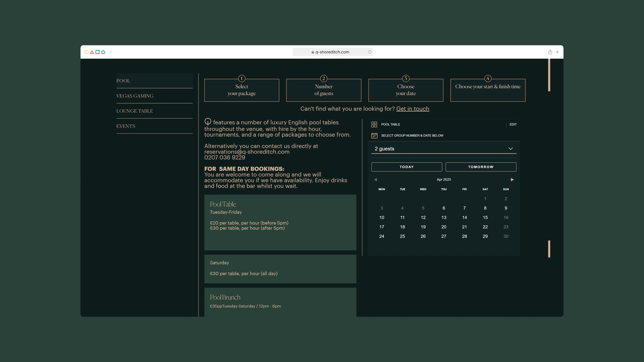Click the TOMORROW button

[x=480, y=167]
